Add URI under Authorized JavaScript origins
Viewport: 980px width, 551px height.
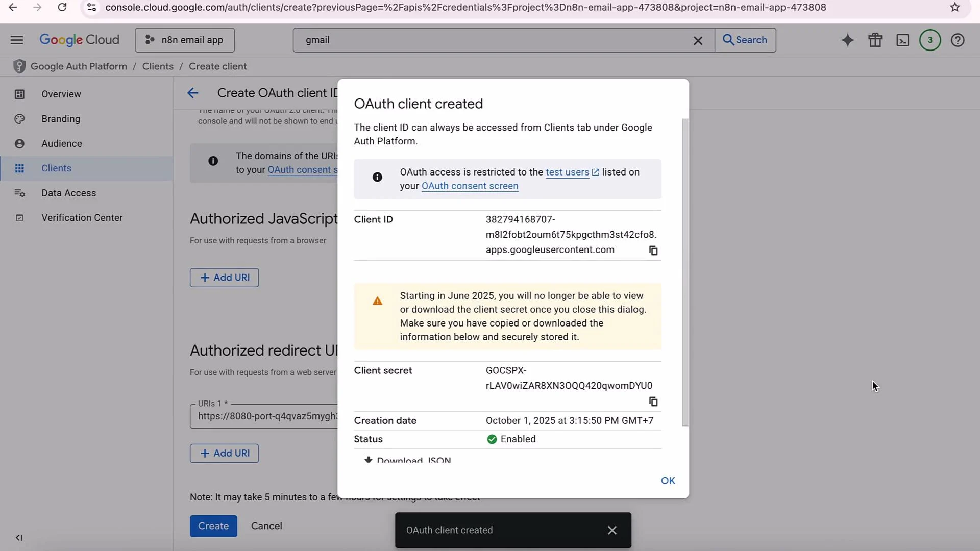click(x=224, y=278)
